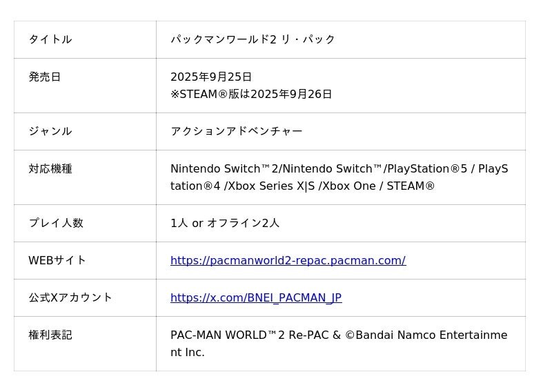
Task: Click the 対応機種 row label
Action: pyautogui.click(x=50, y=168)
